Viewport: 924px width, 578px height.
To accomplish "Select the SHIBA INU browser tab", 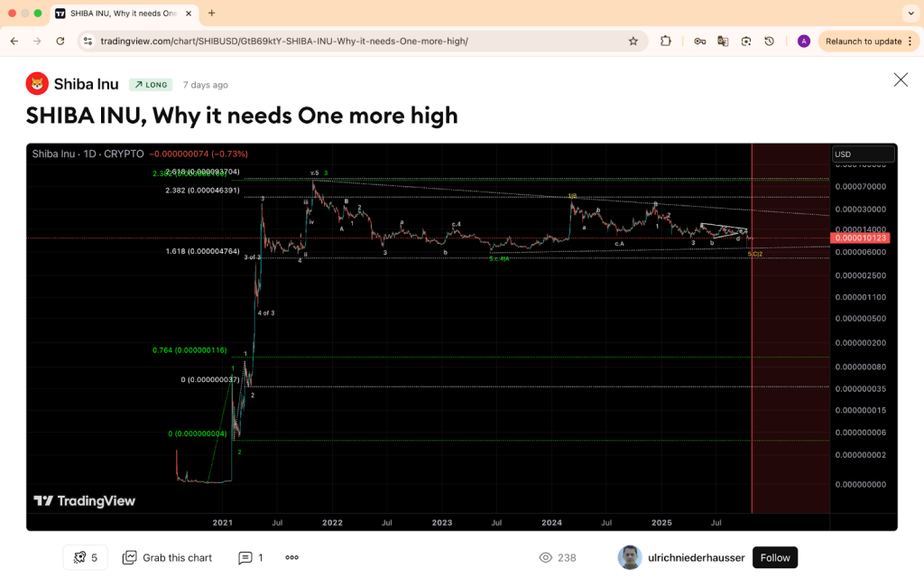I will tap(115, 14).
